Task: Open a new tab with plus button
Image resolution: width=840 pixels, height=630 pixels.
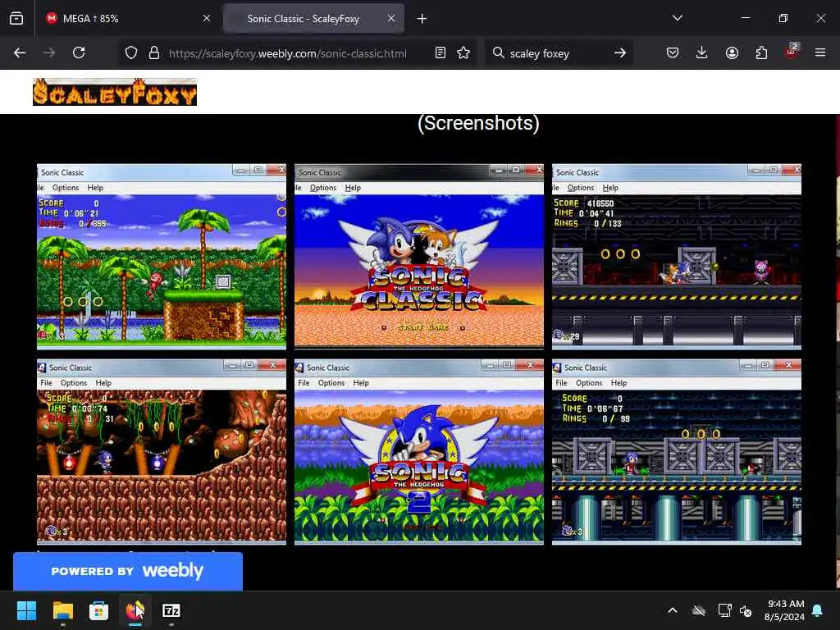Action: point(422,19)
